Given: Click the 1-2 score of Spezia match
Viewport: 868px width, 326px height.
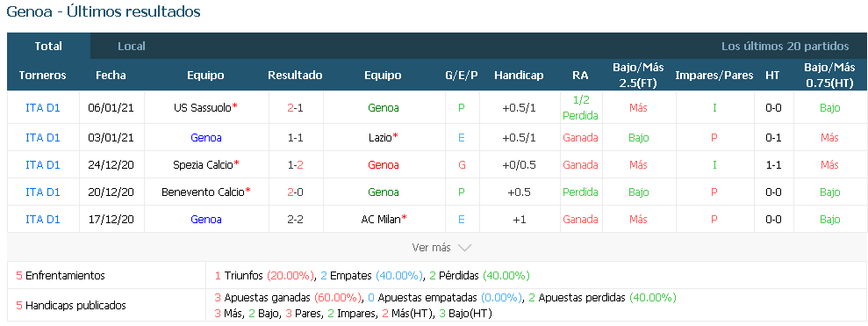Looking at the screenshot, I should (x=295, y=164).
